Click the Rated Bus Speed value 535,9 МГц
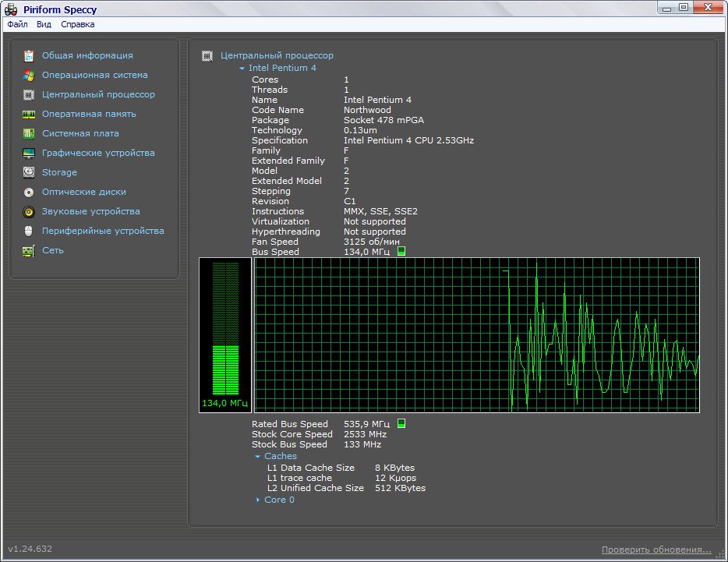Screen dimensions: 728x562 pyautogui.click(x=367, y=424)
